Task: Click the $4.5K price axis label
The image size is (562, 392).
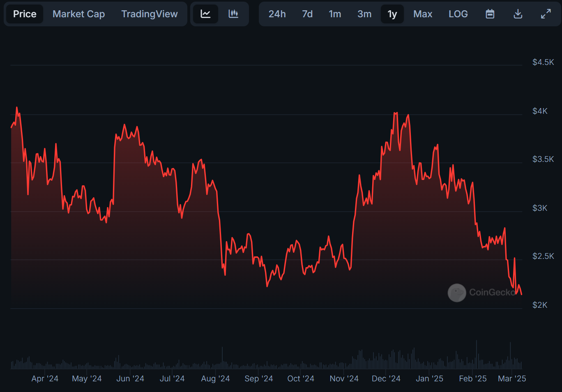Action: click(543, 62)
